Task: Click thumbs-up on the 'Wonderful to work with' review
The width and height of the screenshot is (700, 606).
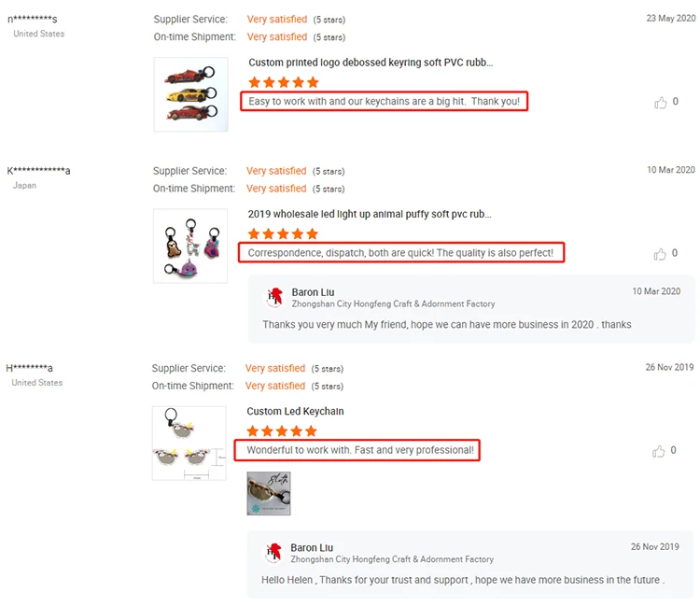Action: (x=661, y=451)
